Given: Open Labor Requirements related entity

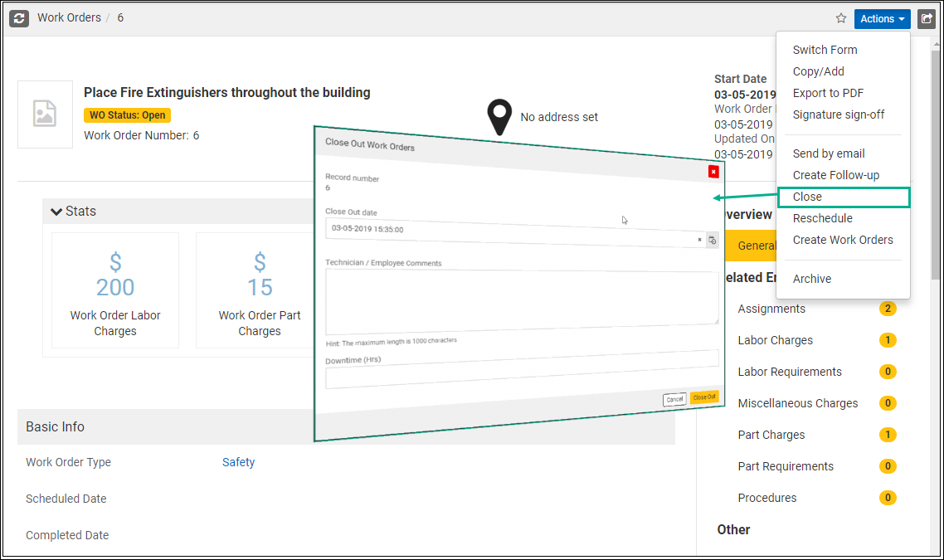Looking at the screenshot, I should 789,373.
